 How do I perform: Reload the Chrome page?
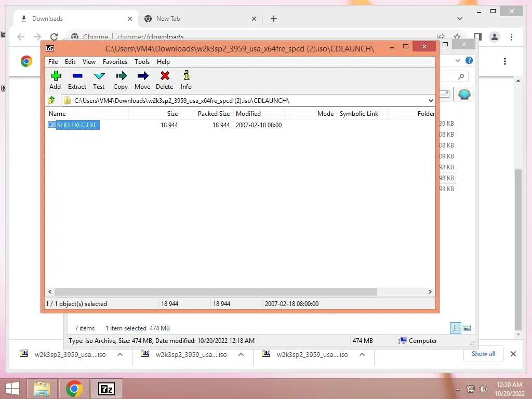54,37
